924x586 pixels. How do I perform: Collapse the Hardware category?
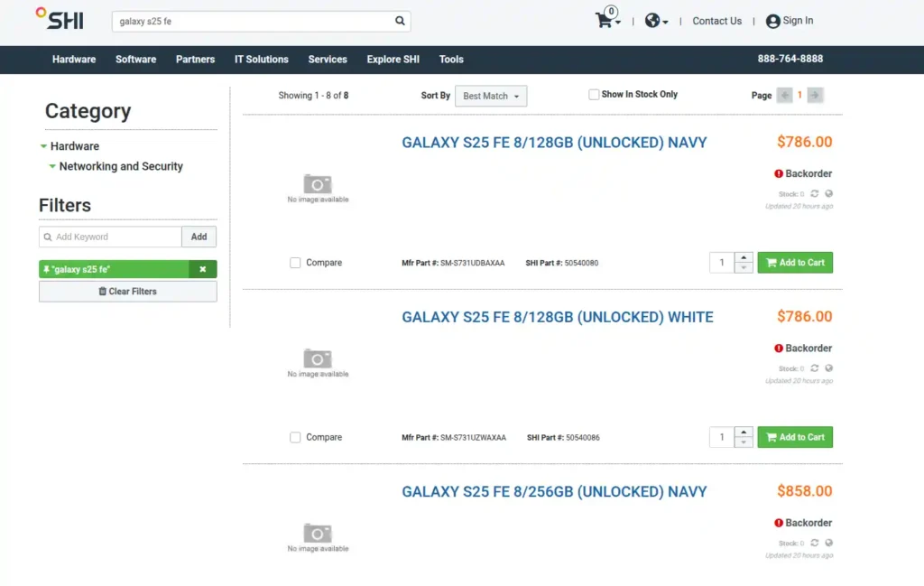pyautogui.click(x=43, y=146)
